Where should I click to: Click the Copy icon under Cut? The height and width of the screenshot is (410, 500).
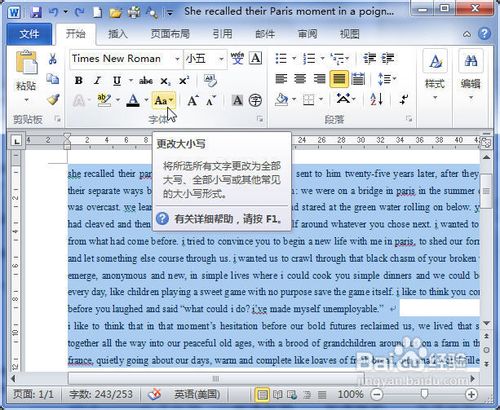pyautogui.click(x=53, y=79)
